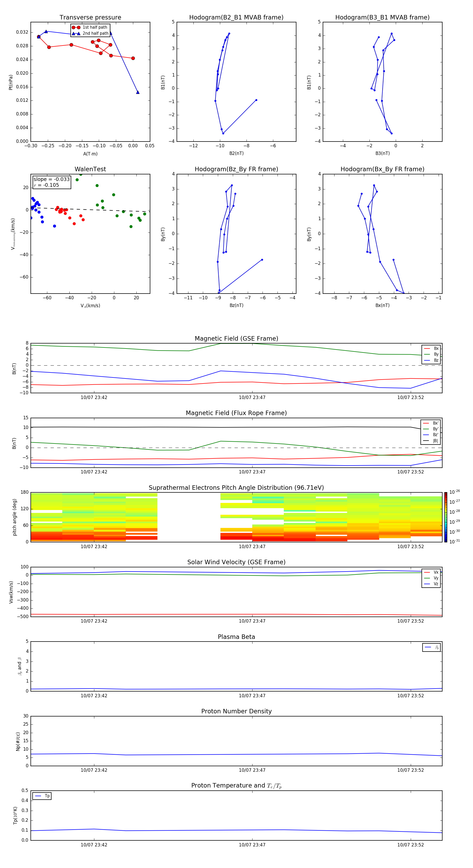Click the 'slope = -0.033' annotation
473x868 pixels.
pyautogui.click(x=52, y=179)
